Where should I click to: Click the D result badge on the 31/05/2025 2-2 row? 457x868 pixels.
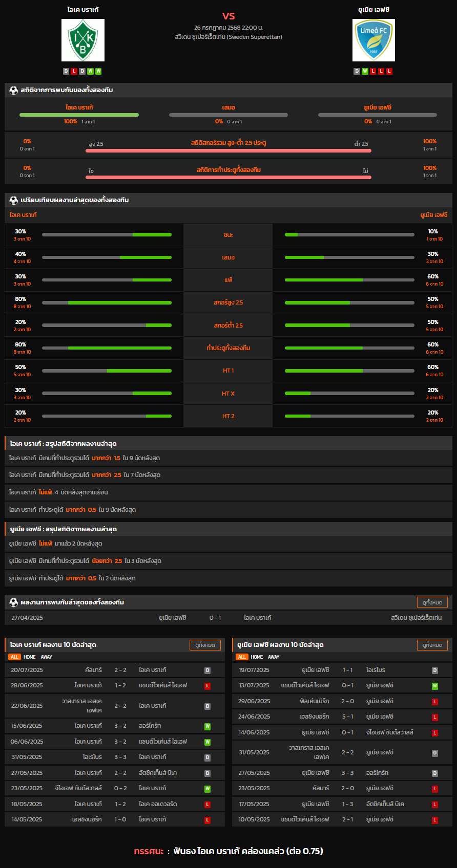tap(435, 753)
